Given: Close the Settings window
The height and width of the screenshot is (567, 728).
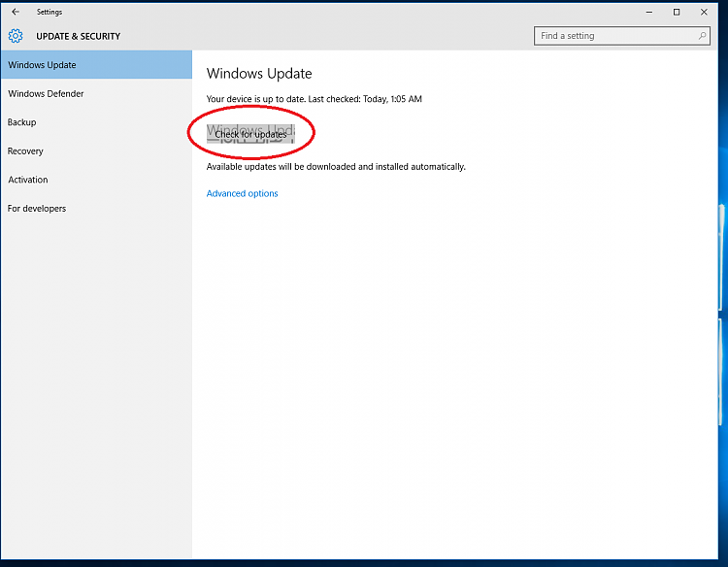Looking at the screenshot, I should (704, 12).
